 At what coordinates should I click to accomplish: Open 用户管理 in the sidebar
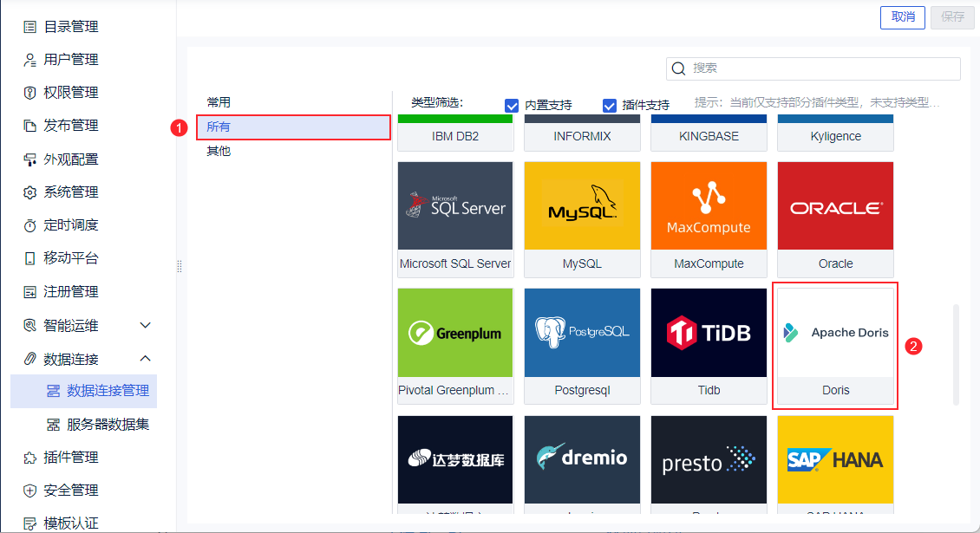[70, 60]
